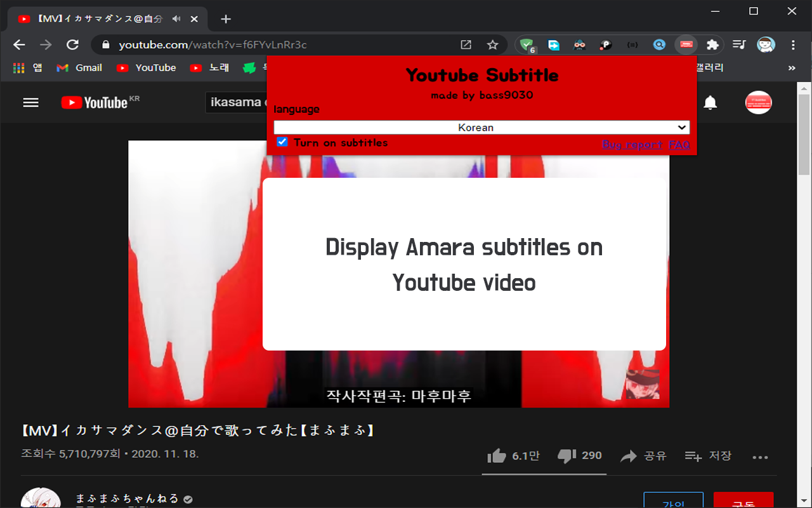Screen dimensions: 812x508
Task: Open the FAQ link in popup
Action: tap(679, 145)
